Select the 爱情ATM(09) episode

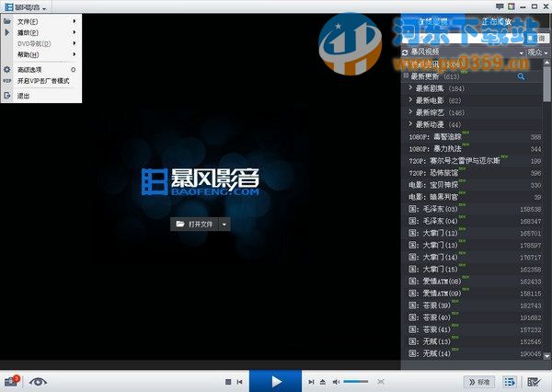click(x=472, y=293)
